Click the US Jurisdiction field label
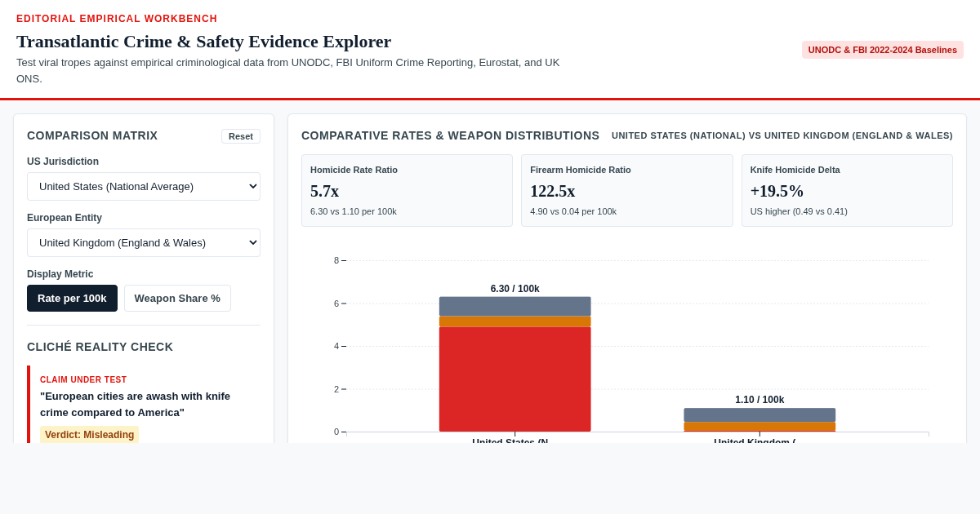Screen dimensions: 980x514 click(x=63, y=162)
